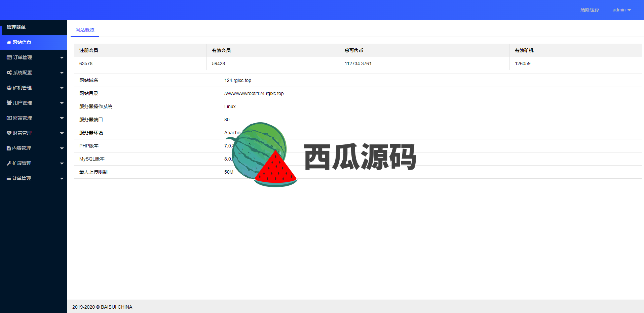This screenshot has width=644, height=313.
Task: Expand the 扩展管理 submenu arrow
Action: (62, 164)
